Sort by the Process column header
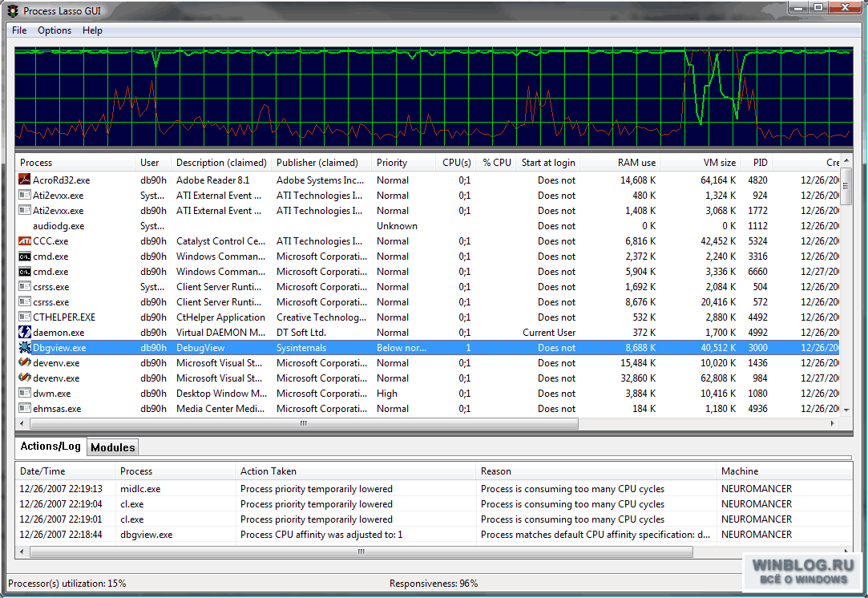This screenshot has height=598, width=868. [x=75, y=163]
